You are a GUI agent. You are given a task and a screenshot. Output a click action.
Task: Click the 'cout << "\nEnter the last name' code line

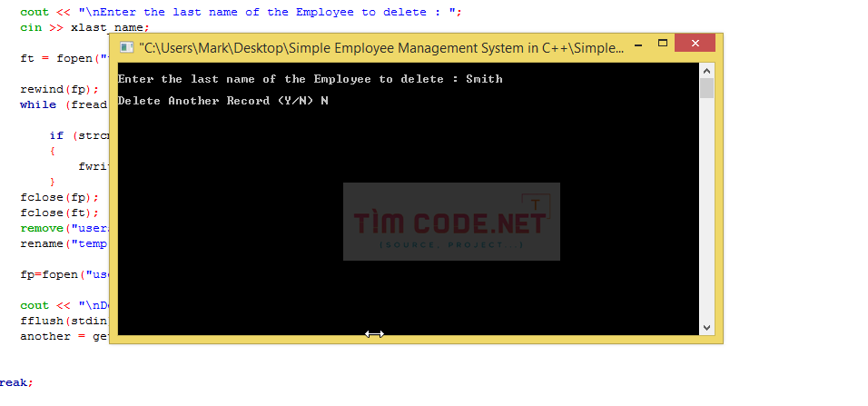(x=241, y=12)
